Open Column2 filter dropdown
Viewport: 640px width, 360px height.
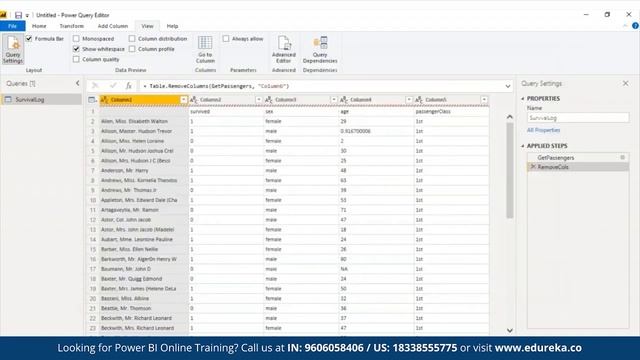(259, 100)
